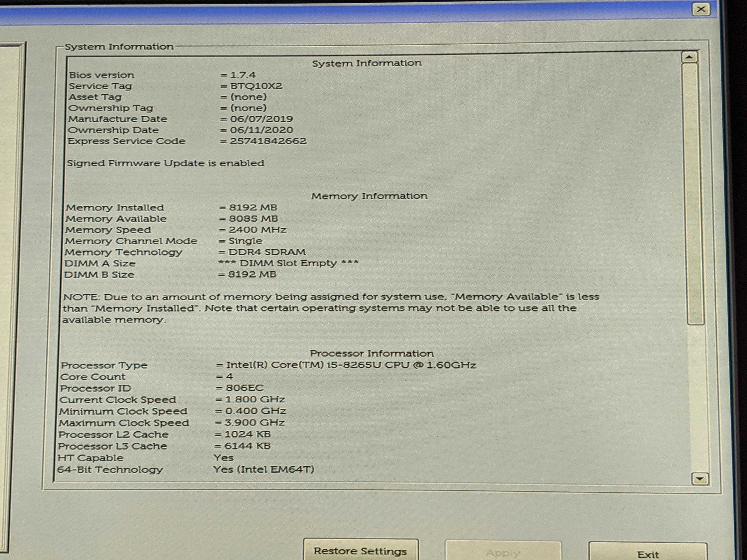Select Memory Speed value 2400 MHz
Viewport: 747px width, 560px height.
point(257,230)
